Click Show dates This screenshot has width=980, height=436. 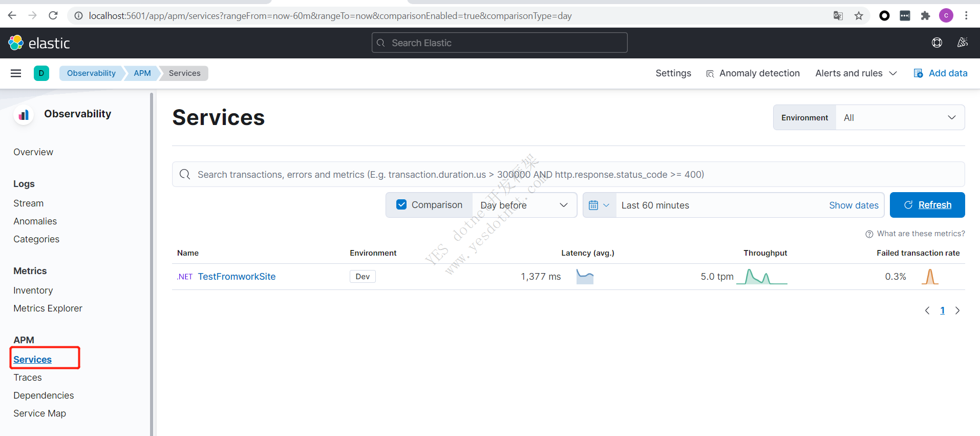pos(854,205)
